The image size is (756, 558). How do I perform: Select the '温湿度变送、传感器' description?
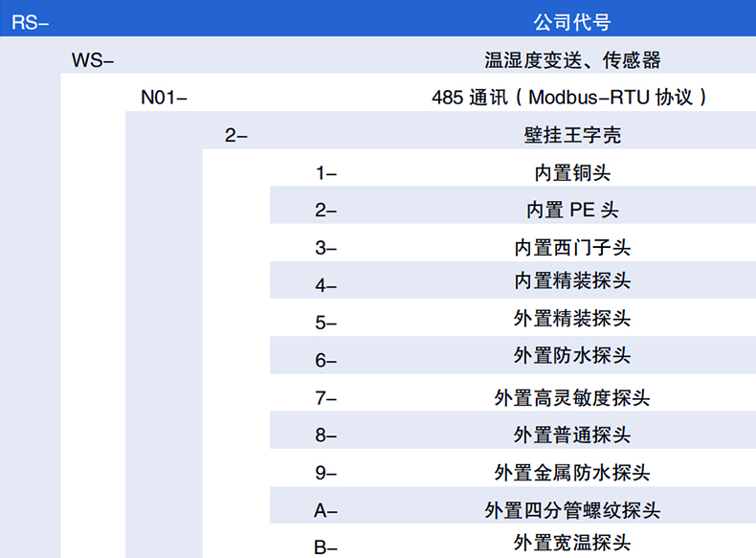(572, 60)
